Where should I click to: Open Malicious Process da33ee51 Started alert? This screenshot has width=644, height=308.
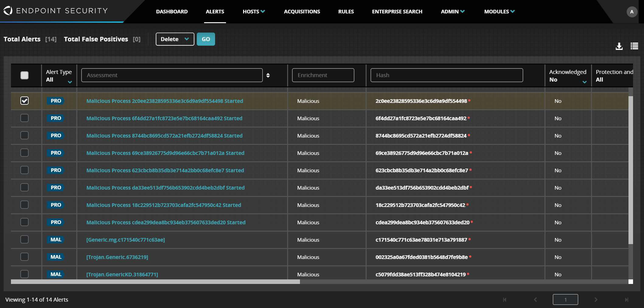pyautogui.click(x=165, y=188)
